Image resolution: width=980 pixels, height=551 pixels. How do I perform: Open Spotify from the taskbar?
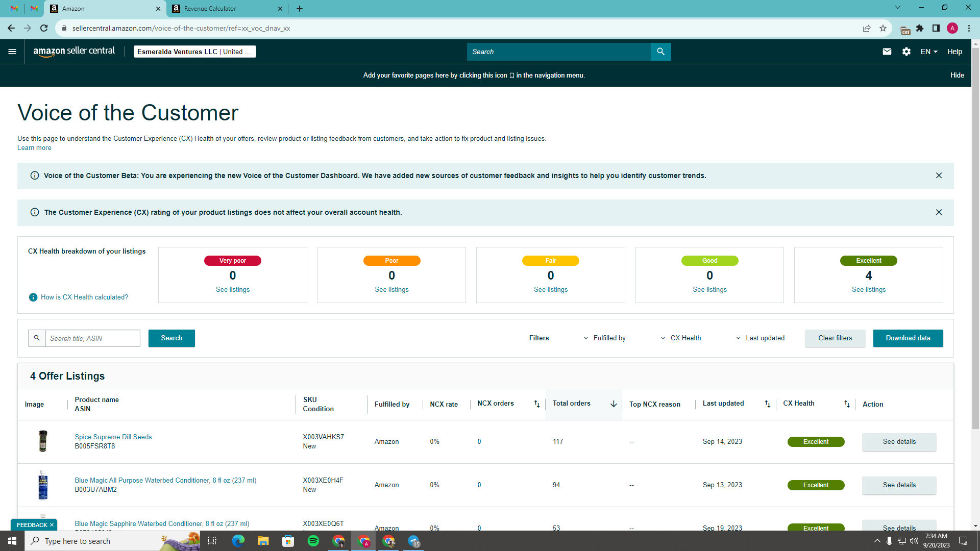pyautogui.click(x=313, y=541)
